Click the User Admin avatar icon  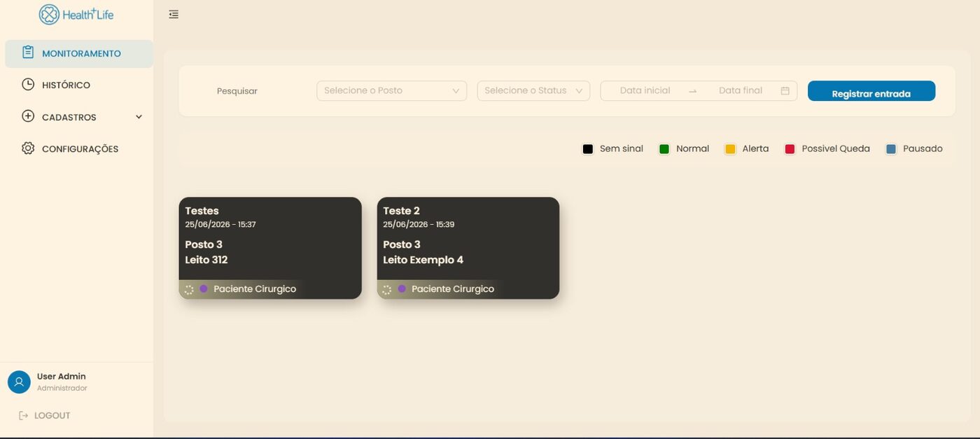tap(19, 382)
